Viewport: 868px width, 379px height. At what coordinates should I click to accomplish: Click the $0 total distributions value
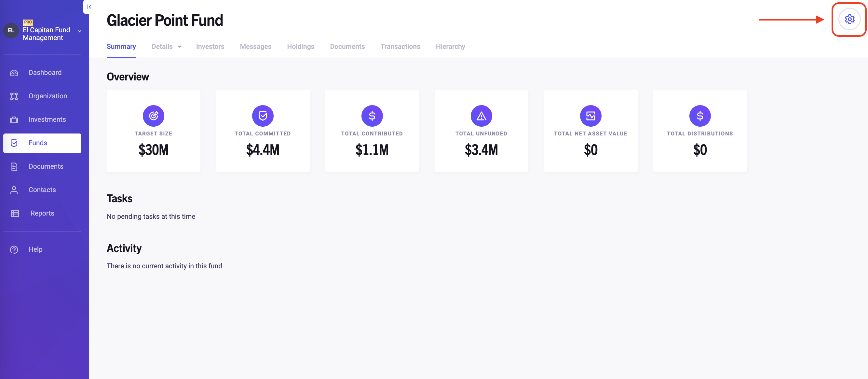pos(699,150)
